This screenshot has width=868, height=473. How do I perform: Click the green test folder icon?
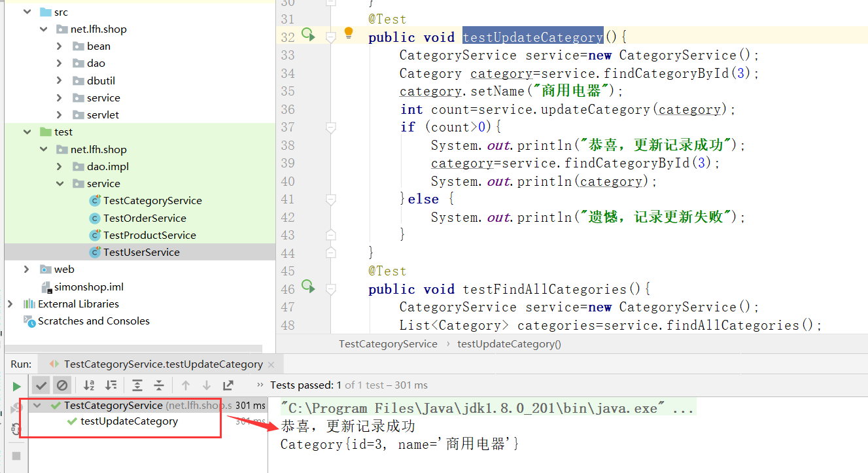(x=45, y=132)
